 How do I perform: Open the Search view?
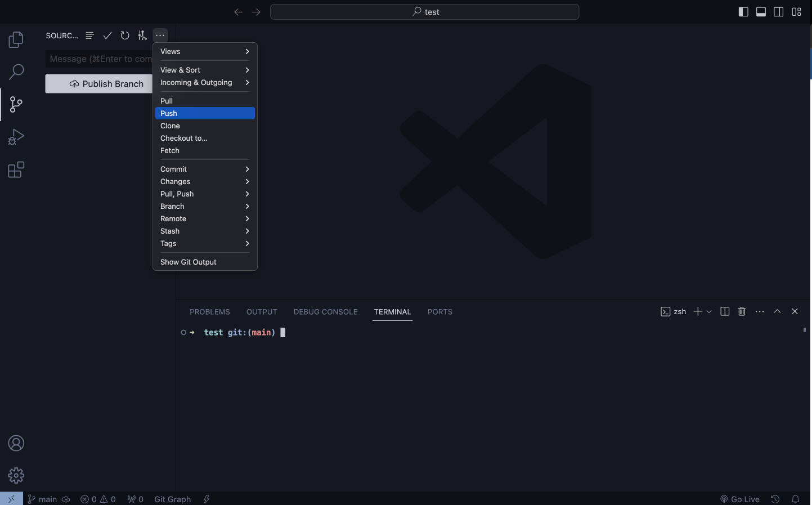[16, 72]
